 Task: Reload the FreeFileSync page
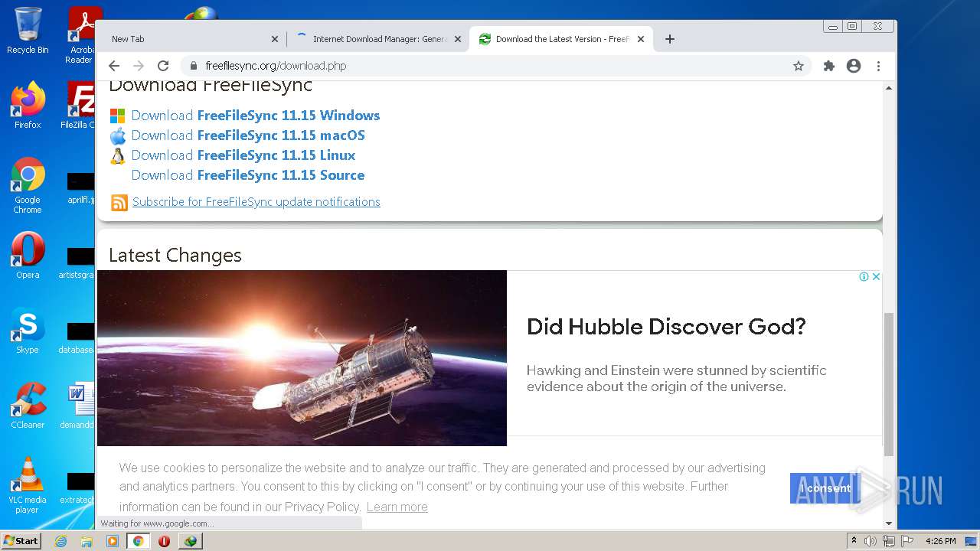(x=163, y=66)
